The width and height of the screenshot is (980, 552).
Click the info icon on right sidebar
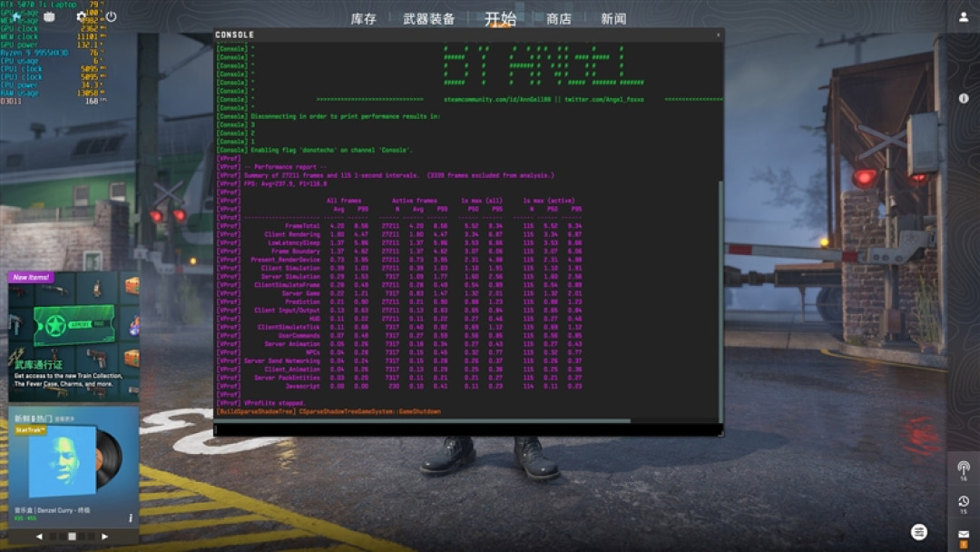964,98
